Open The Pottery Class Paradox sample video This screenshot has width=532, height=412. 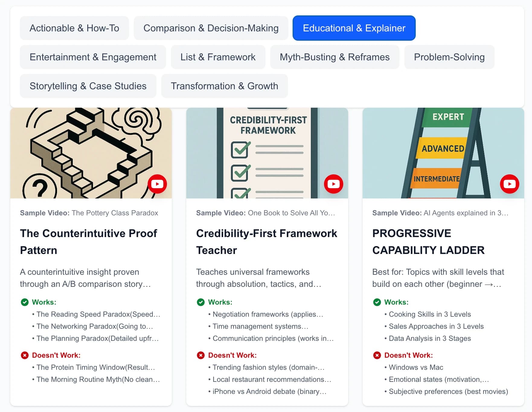[x=115, y=213]
